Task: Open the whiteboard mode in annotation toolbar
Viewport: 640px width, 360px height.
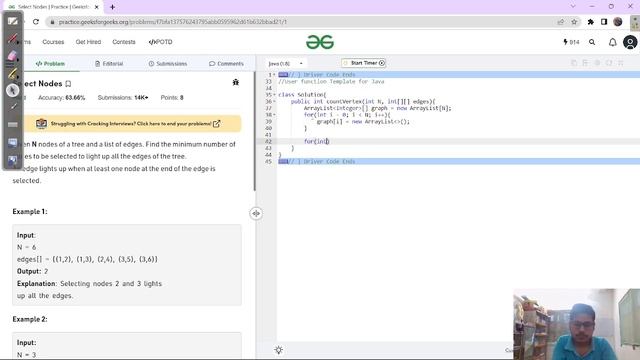Action: click(12, 21)
